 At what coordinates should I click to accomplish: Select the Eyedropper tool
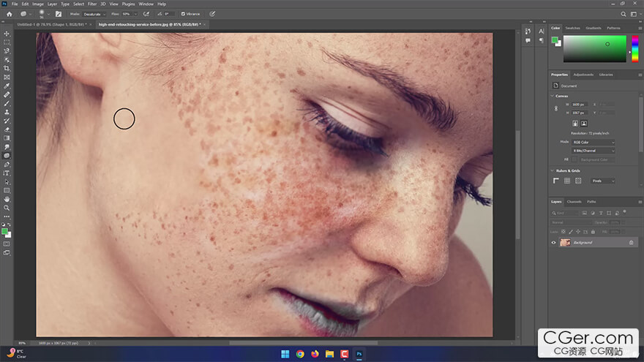tap(7, 86)
